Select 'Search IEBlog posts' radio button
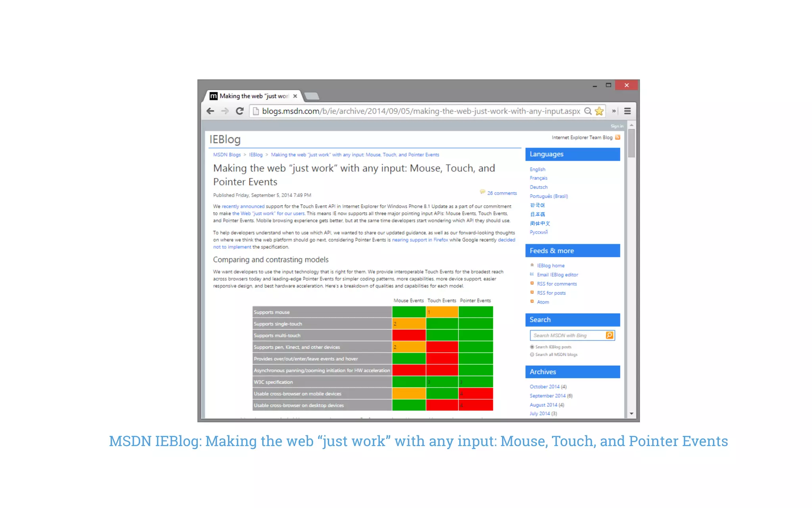This screenshot has width=812, height=508. [532, 347]
